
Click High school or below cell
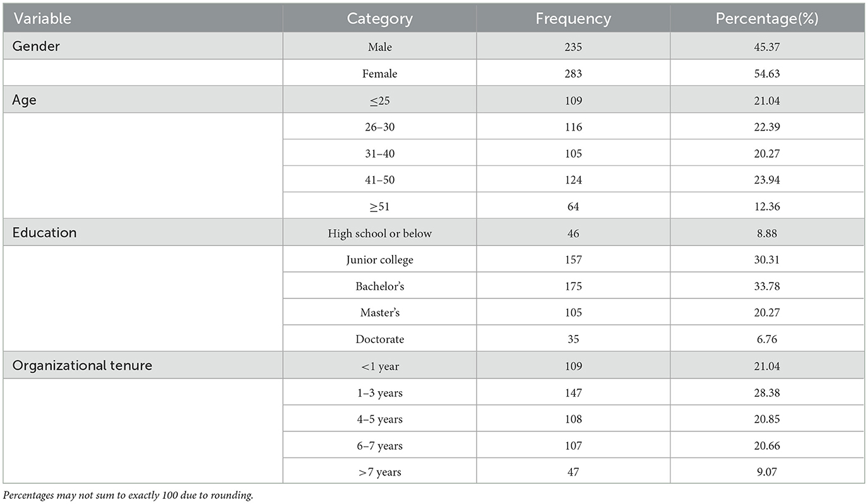pos(379,233)
